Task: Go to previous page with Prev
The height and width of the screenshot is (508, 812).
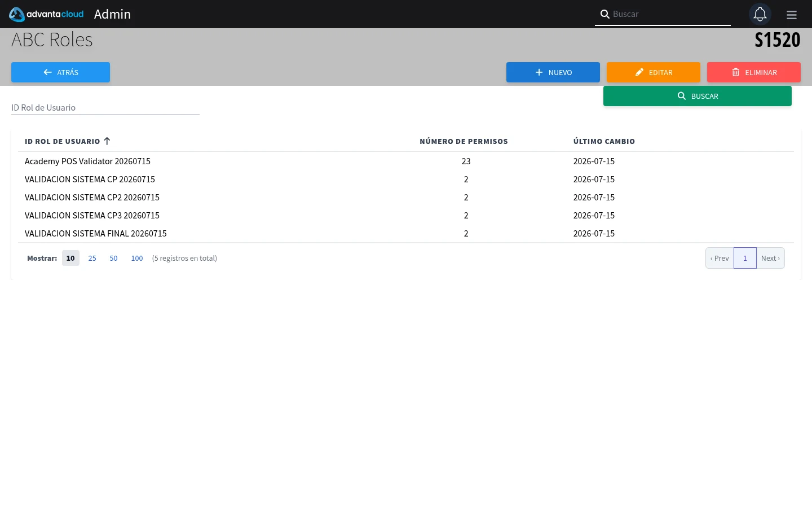Action: pyautogui.click(x=720, y=258)
